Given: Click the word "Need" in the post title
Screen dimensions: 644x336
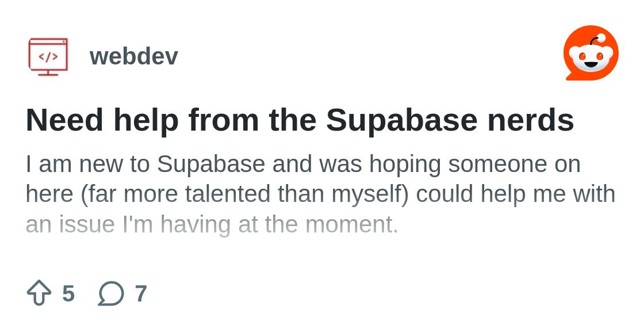Looking at the screenshot, I should (x=64, y=120).
